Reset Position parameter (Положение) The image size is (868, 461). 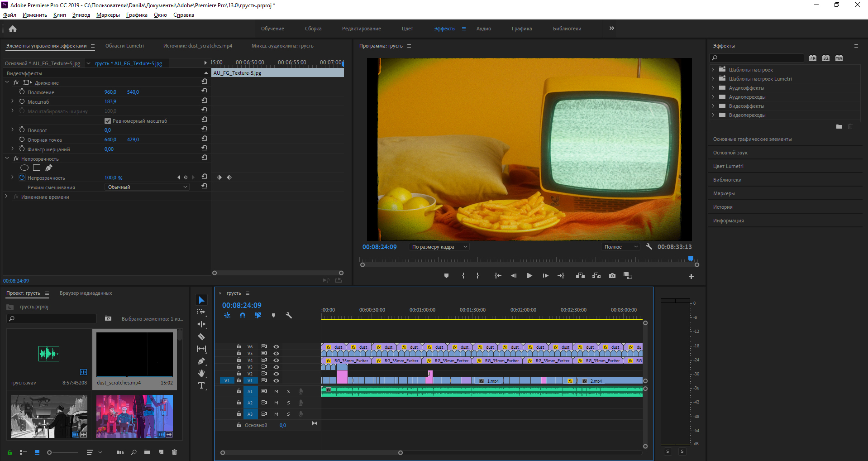[205, 92]
